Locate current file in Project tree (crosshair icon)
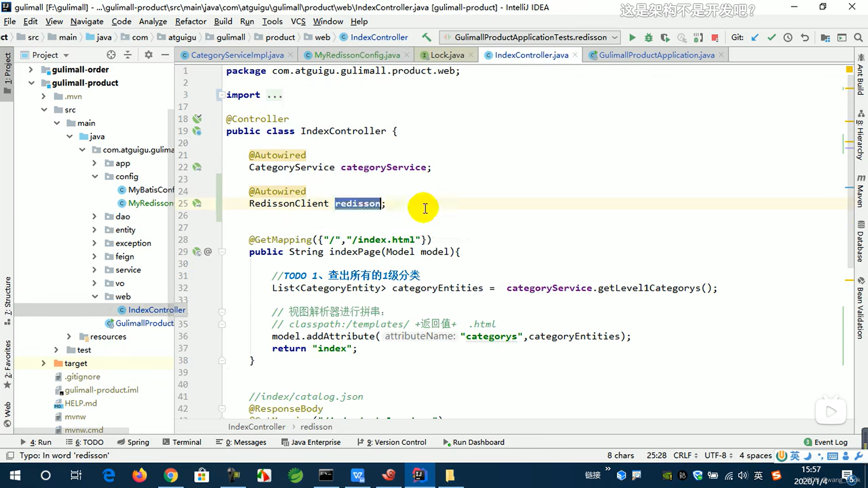 coord(111,55)
